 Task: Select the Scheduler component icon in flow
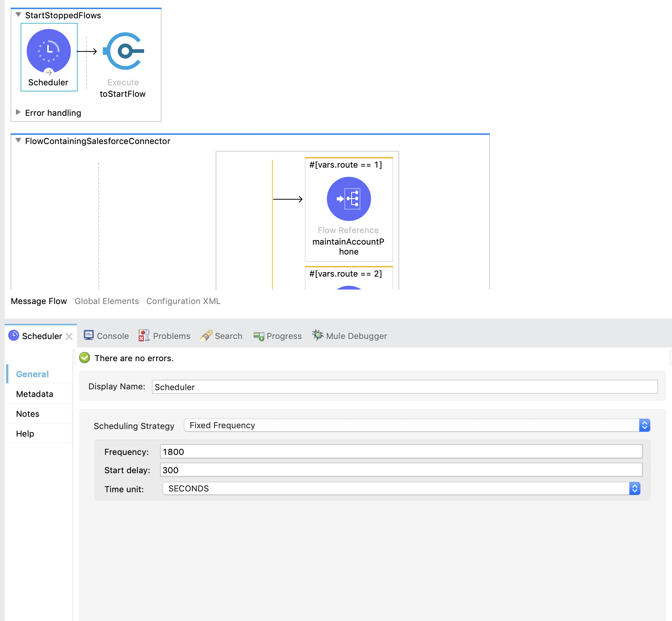point(49,51)
